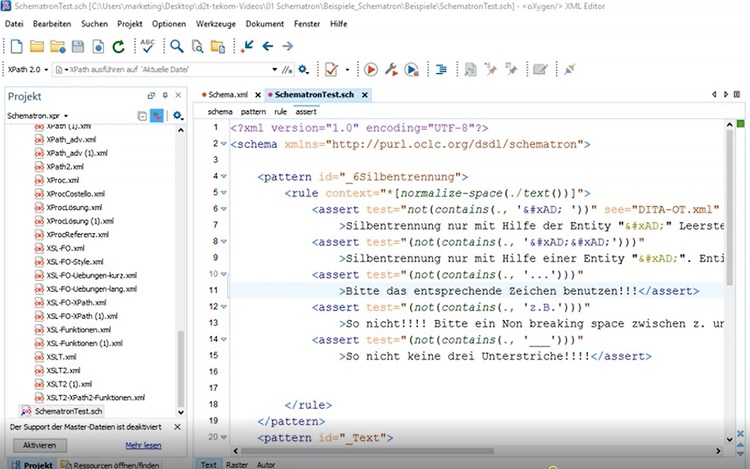Navigate back with left arrow
Screen dimensions: 750x469
pos(267,46)
